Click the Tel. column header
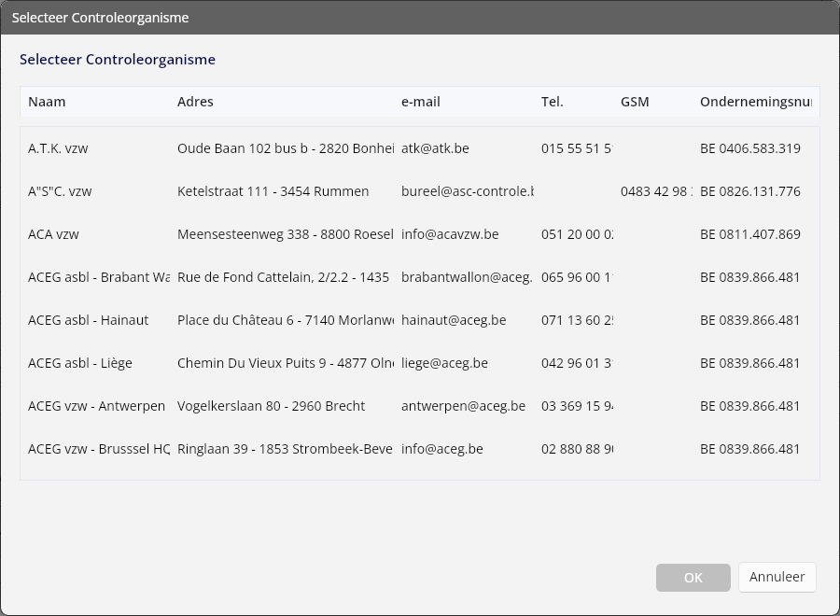Screen dimensions: 840x616 click(x=552, y=102)
